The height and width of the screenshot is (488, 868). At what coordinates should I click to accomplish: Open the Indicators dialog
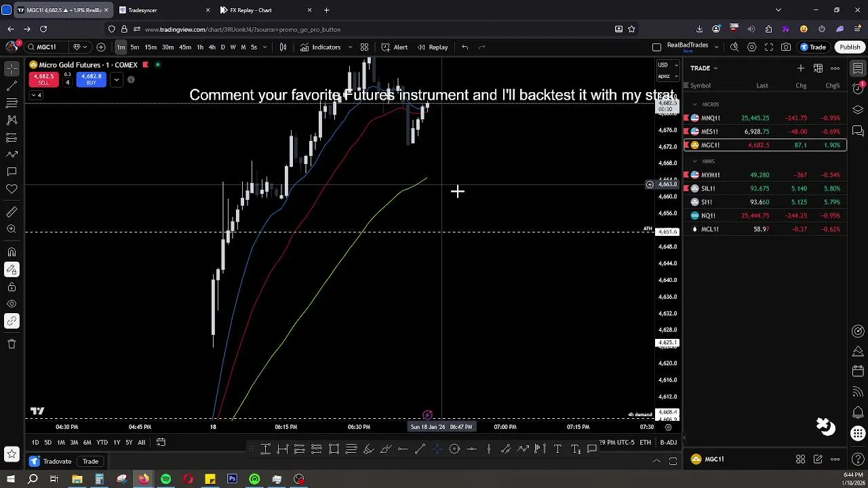pos(321,47)
